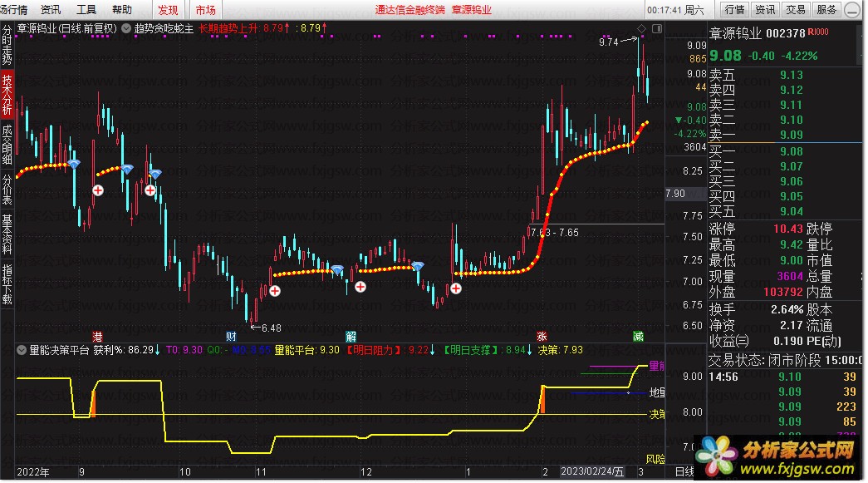868x483 pixels.
Task: Click the 交易状态 闭市阶段 status line
Action: coord(786,360)
